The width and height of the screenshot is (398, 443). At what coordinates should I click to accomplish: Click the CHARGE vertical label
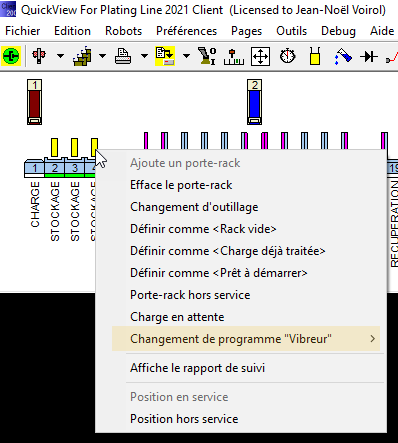pyautogui.click(x=35, y=204)
